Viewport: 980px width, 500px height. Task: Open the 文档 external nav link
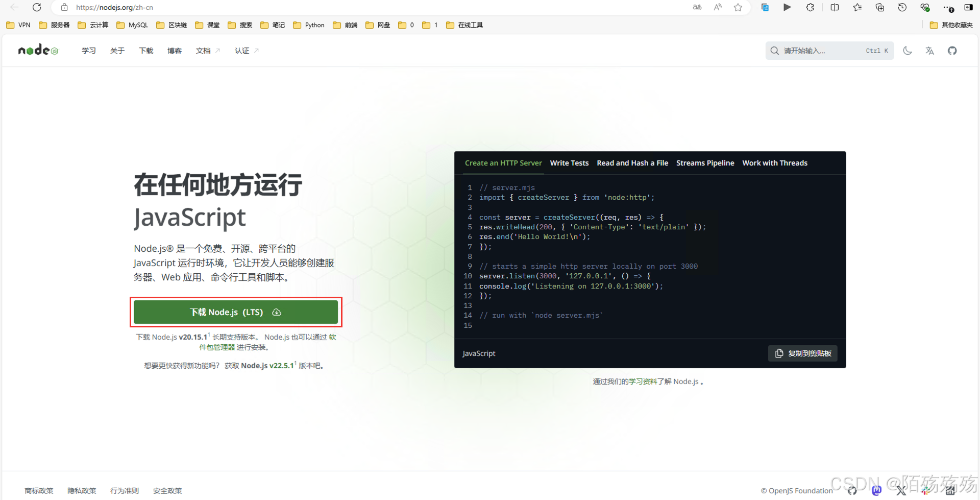[208, 51]
